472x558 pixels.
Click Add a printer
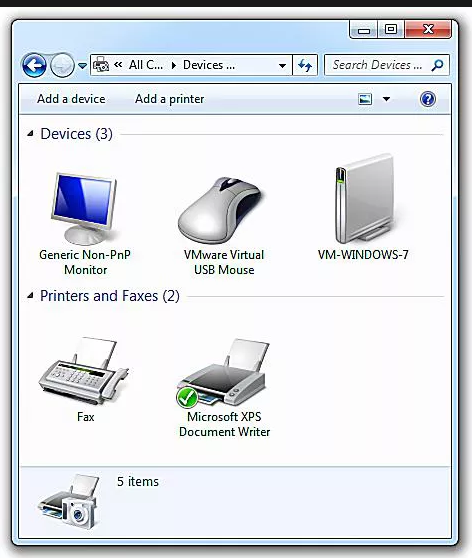pos(169,99)
